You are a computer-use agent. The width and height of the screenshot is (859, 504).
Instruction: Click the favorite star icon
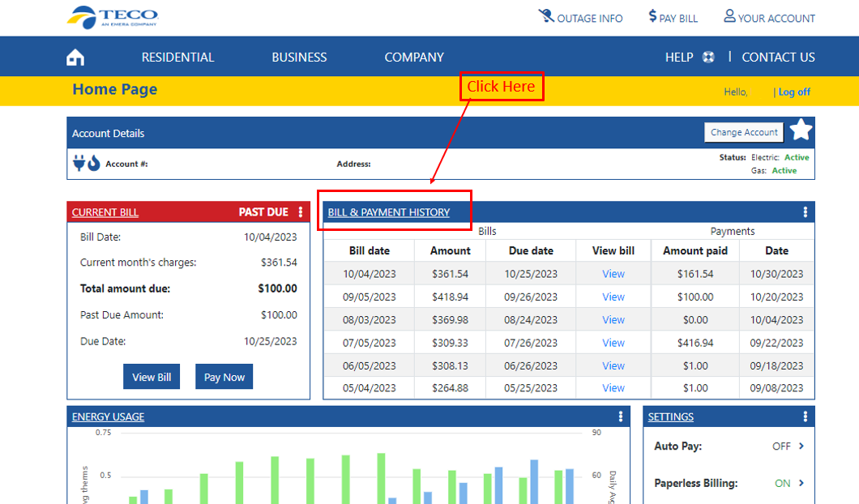(801, 130)
